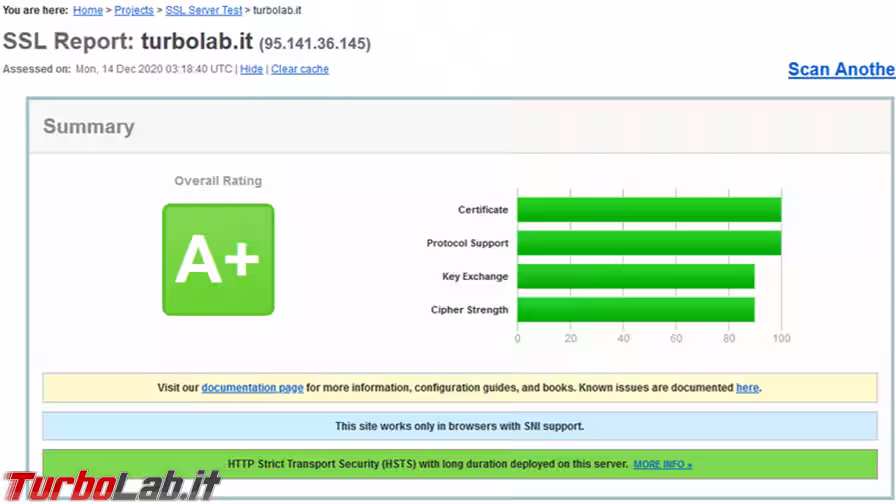Click the Overall Rating label
Image resolution: width=896 pixels, height=504 pixels.
(x=218, y=181)
